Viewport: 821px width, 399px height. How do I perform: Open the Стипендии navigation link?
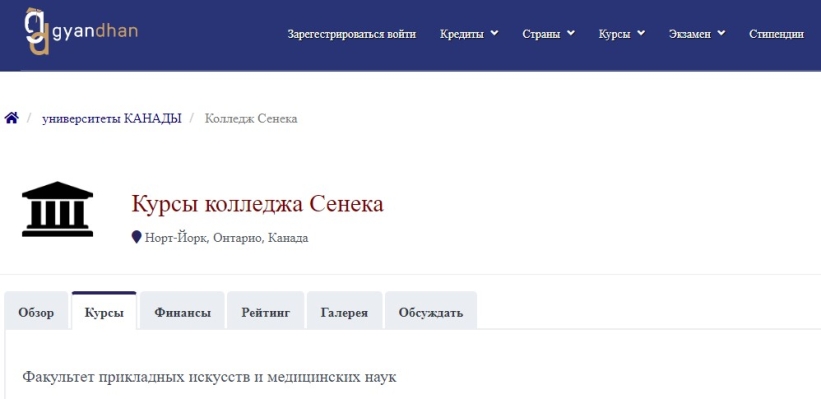[x=776, y=34]
